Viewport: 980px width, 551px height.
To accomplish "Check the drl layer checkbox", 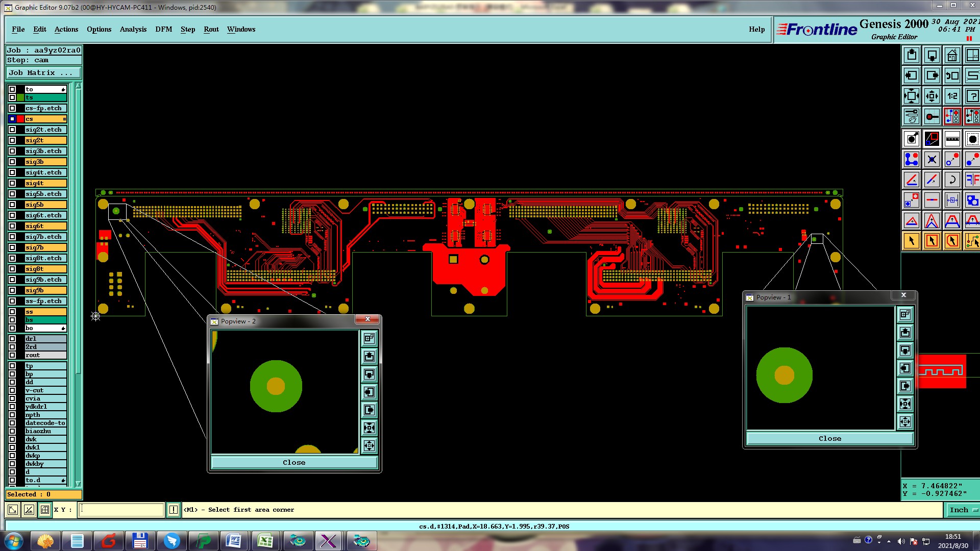I will tap(12, 339).
